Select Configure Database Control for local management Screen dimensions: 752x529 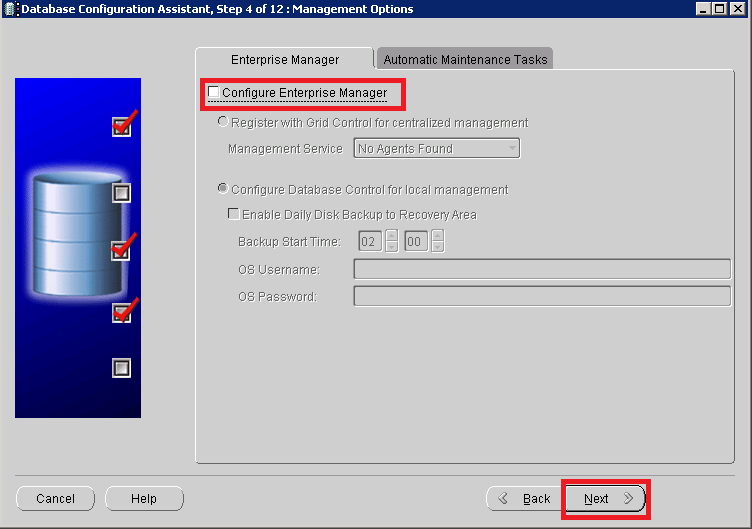(223, 188)
